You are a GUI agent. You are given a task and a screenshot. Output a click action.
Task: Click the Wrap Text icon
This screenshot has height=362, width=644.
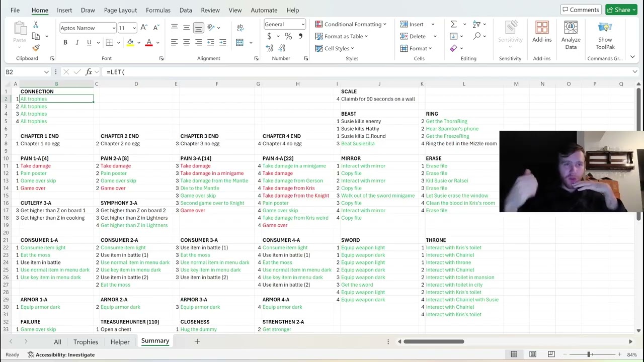tap(240, 28)
